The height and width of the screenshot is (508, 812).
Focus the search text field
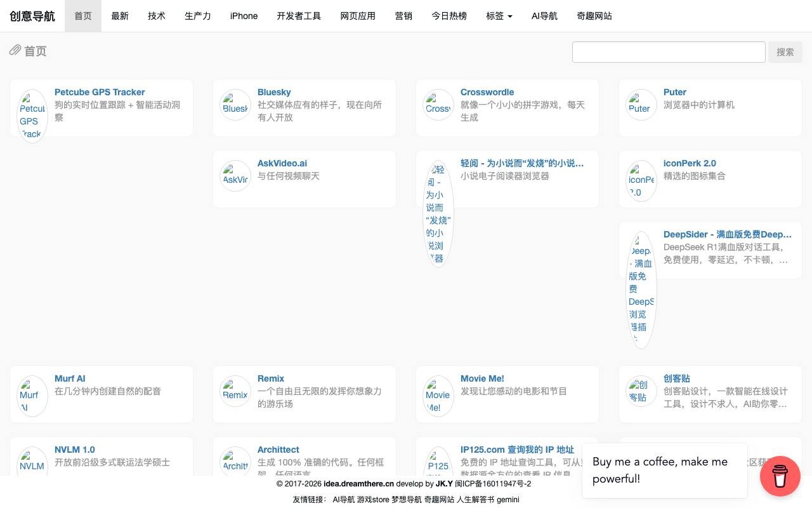pos(669,52)
